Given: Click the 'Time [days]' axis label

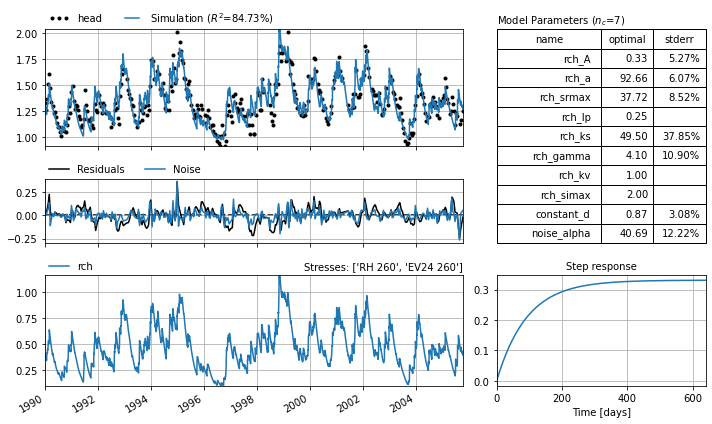Looking at the screenshot, I should pyautogui.click(x=602, y=412).
